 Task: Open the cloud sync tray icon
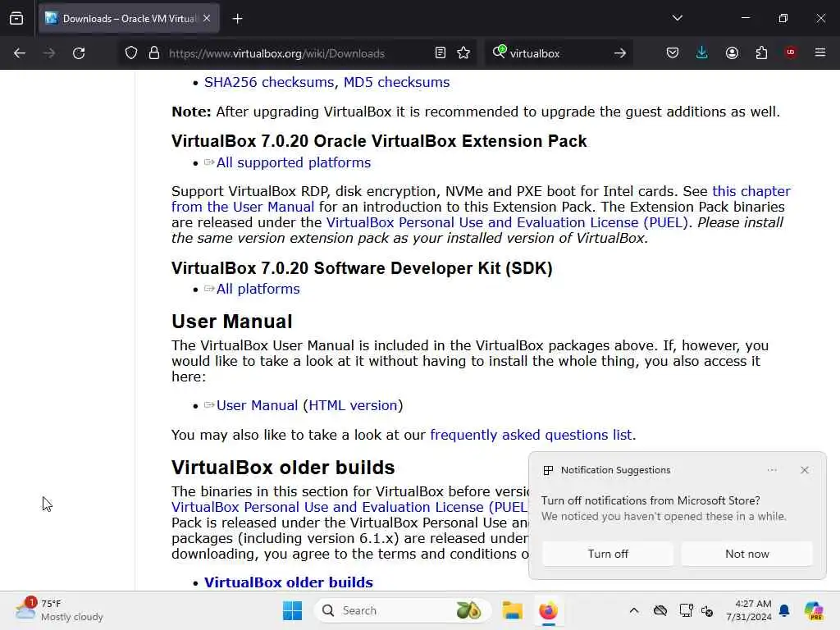point(660,610)
